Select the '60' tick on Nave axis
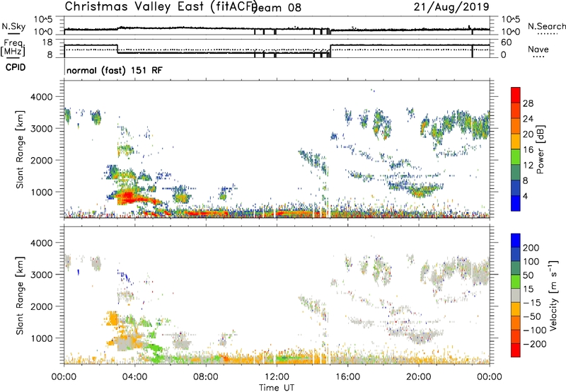The height and width of the screenshot is (392, 566). (507, 42)
